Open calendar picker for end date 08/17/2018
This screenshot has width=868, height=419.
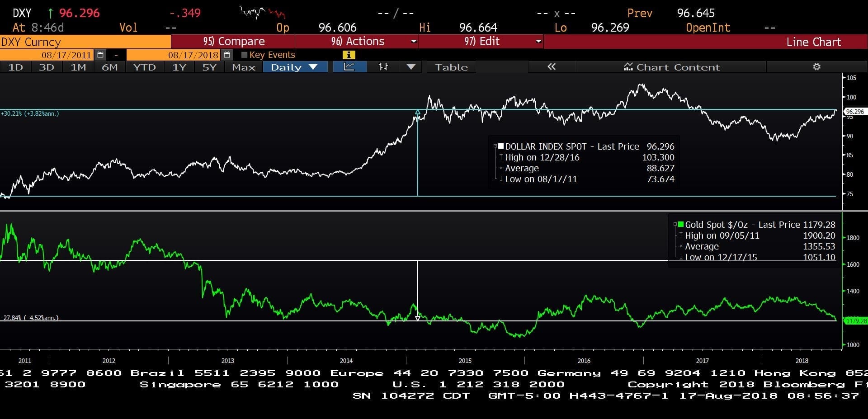(x=227, y=55)
